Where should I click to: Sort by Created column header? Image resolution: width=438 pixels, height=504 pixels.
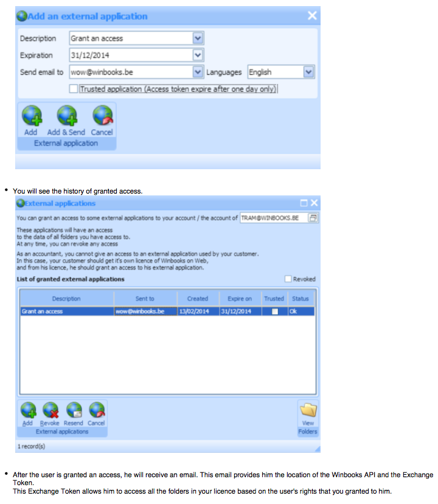[198, 299]
